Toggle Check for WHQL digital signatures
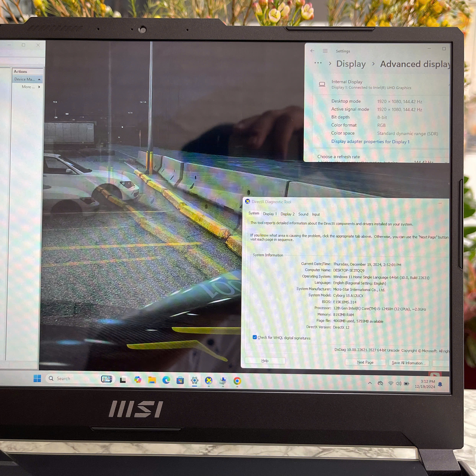 [255, 337]
